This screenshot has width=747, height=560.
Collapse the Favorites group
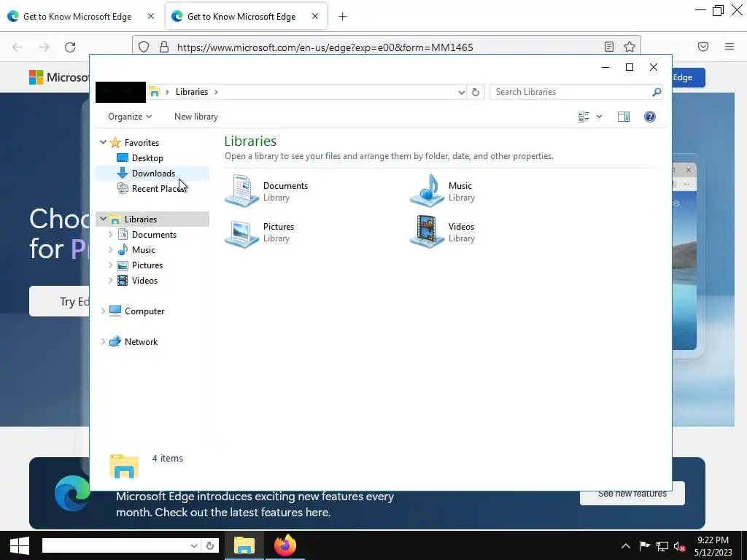[103, 142]
